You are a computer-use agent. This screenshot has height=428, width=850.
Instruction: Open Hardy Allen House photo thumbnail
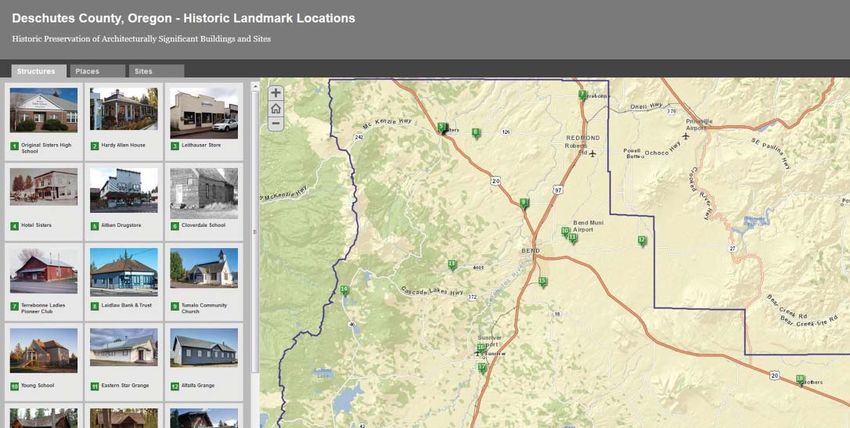124,109
